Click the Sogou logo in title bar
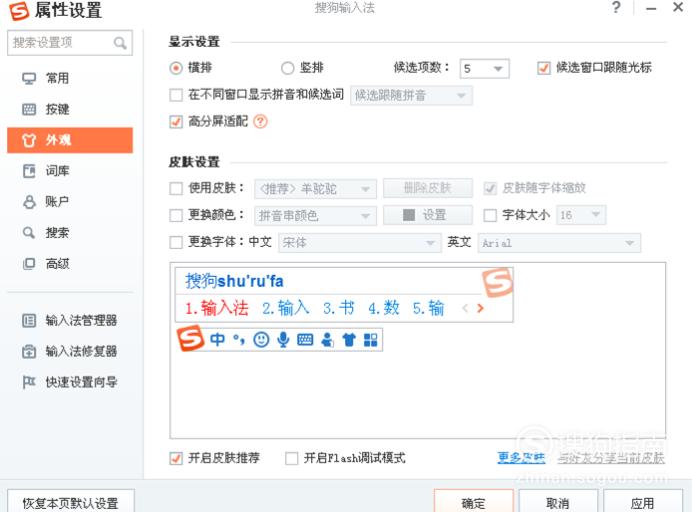692x512 pixels. tap(19, 11)
